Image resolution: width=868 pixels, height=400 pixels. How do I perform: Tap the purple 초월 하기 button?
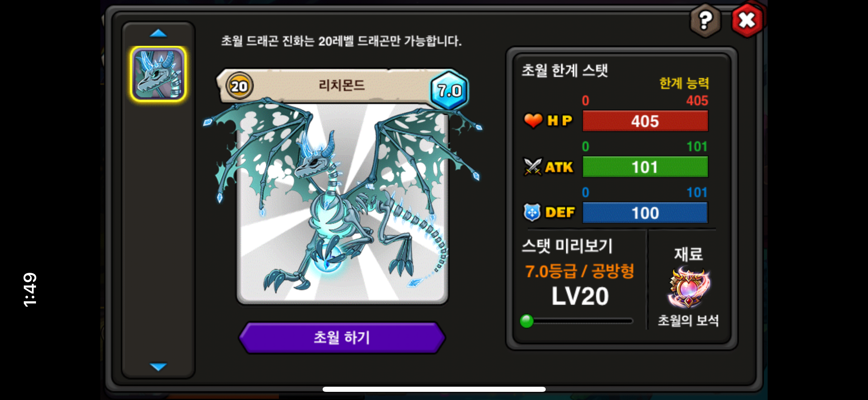(342, 338)
